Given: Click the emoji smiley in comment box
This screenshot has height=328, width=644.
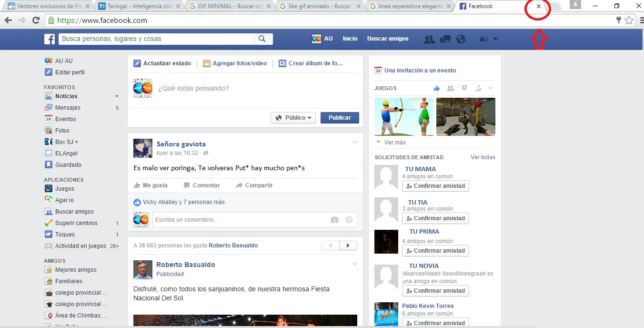Looking at the screenshot, I should pyautogui.click(x=349, y=220).
